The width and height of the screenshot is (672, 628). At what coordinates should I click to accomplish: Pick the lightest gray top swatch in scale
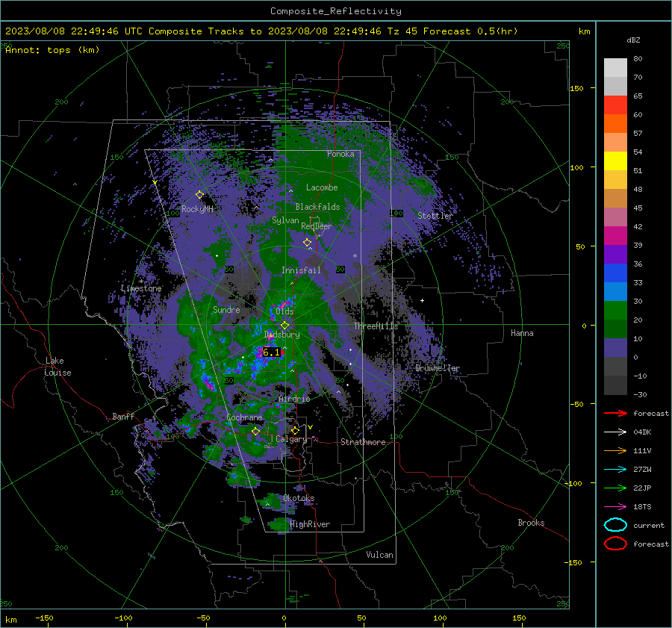coord(615,68)
